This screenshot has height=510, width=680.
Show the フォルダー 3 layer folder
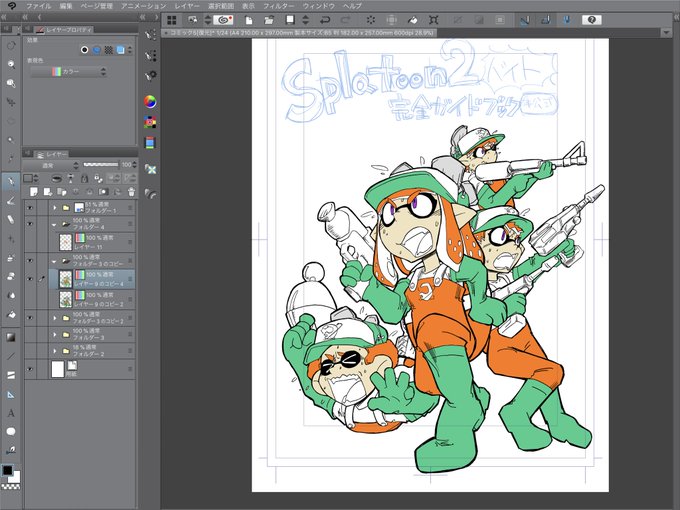30,334
